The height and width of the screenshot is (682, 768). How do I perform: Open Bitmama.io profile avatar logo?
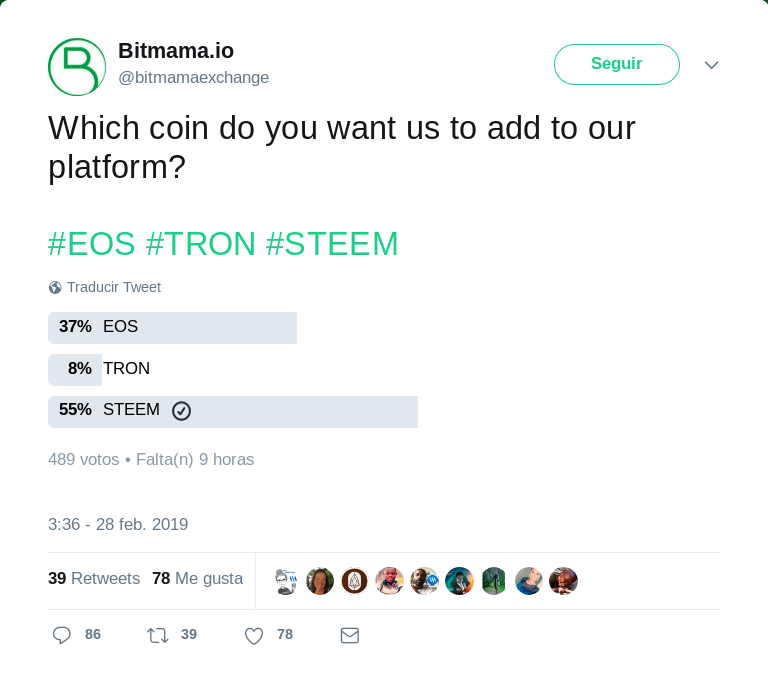[x=77, y=67]
